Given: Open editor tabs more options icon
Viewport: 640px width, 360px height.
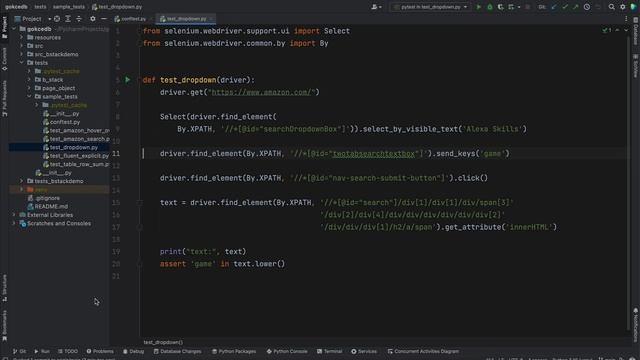Looking at the screenshot, I should point(626,19).
